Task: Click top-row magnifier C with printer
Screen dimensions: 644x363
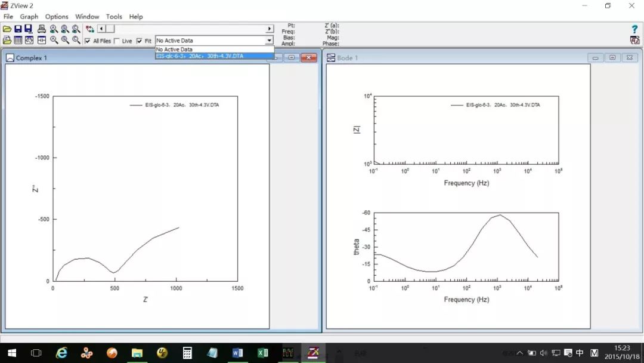Action: (x=76, y=29)
